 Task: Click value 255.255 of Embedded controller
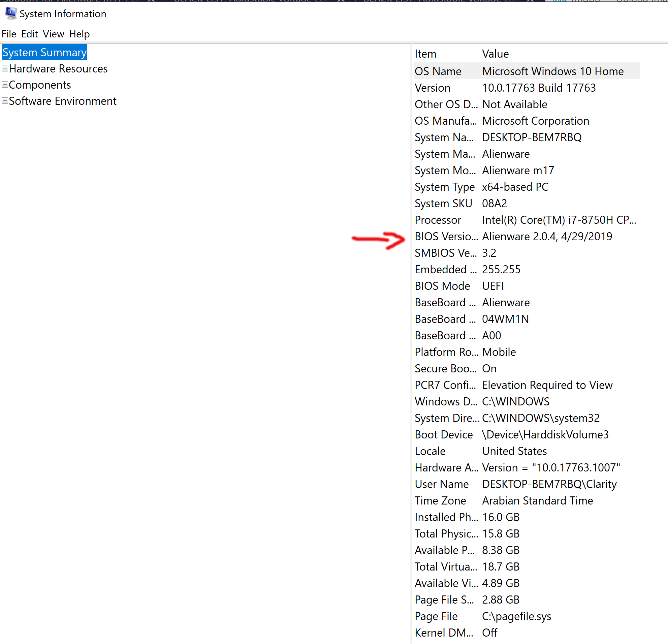(x=501, y=270)
